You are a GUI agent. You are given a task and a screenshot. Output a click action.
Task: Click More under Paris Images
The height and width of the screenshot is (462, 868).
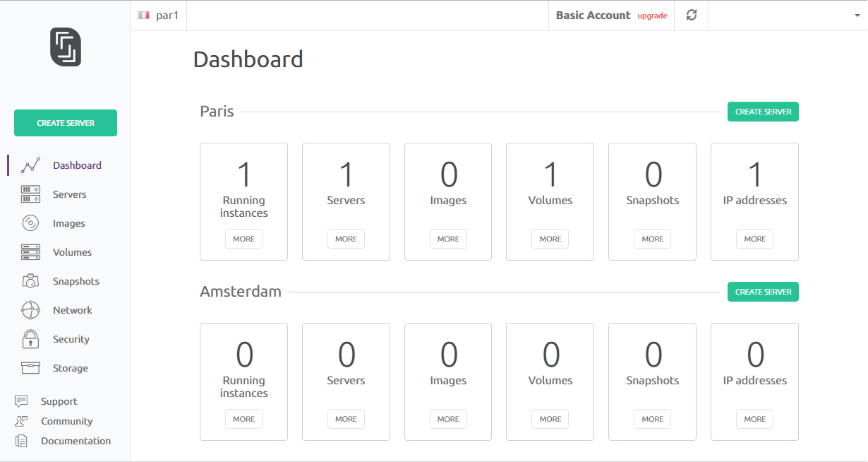tap(448, 239)
